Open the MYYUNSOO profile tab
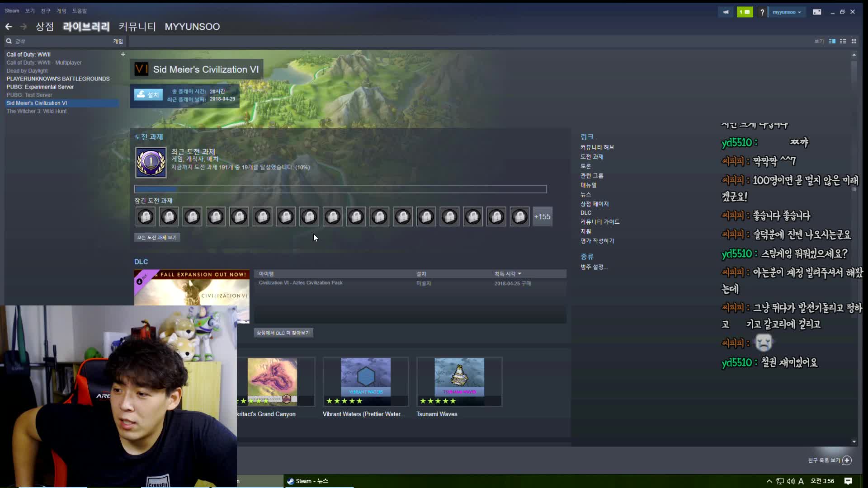 tap(192, 27)
